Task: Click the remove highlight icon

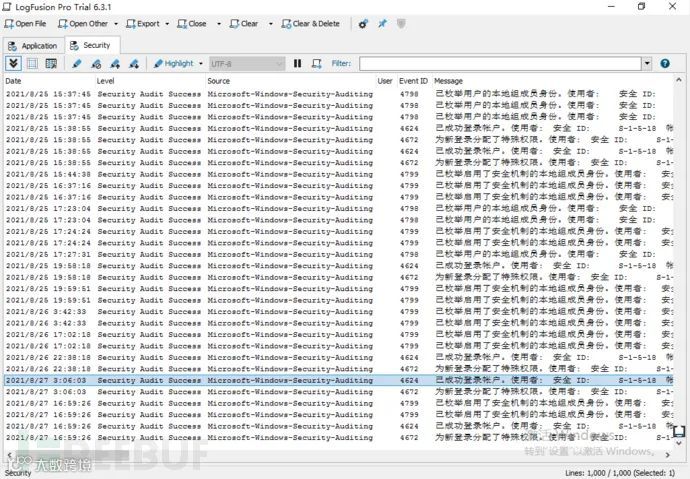Action: click(x=96, y=64)
